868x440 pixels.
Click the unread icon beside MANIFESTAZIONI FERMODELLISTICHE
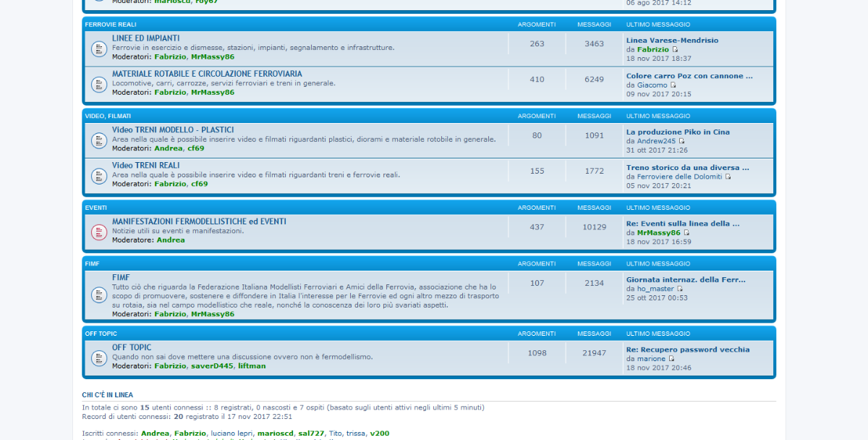pyautogui.click(x=99, y=232)
